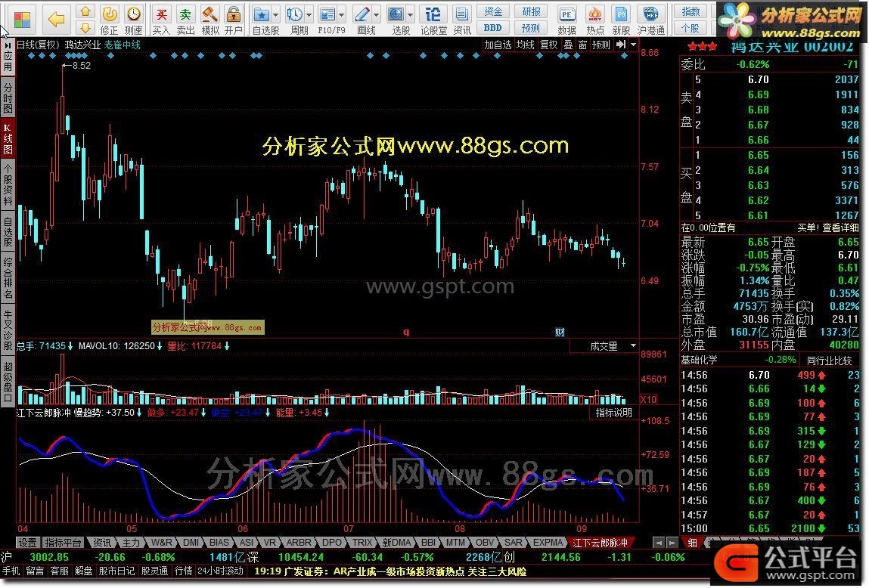Click 加自选 to add to watchlist
The image size is (869, 588).
coord(498,45)
